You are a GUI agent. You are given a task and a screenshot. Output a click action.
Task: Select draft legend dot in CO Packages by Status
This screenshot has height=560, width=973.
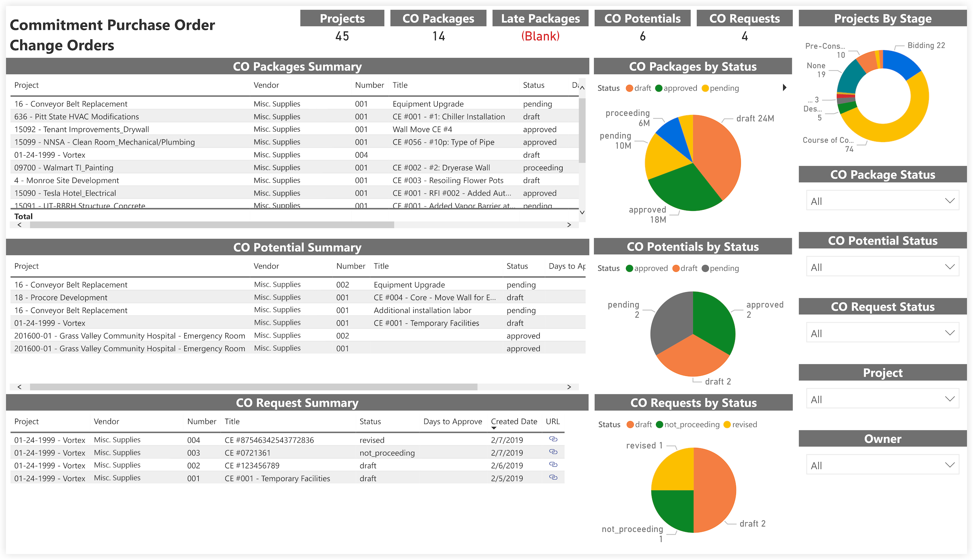[x=629, y=88]
